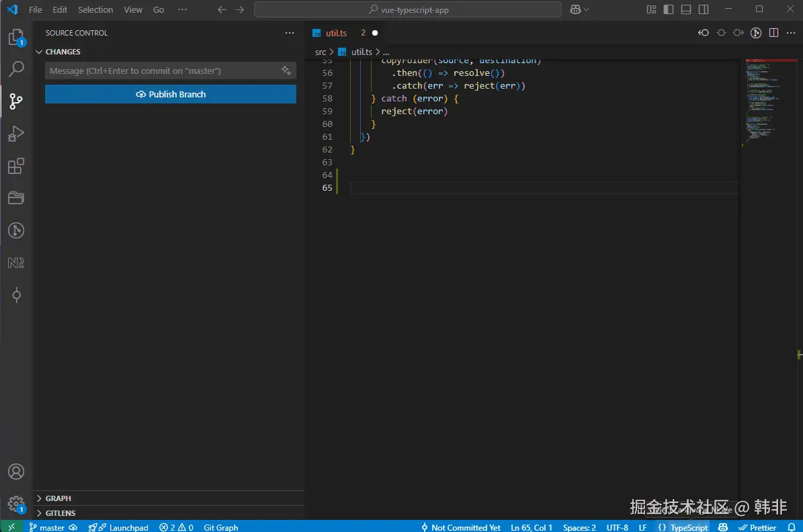Expand the GRAPH section
The height and width of the screenshot is (532, 803).
(58, 498)
